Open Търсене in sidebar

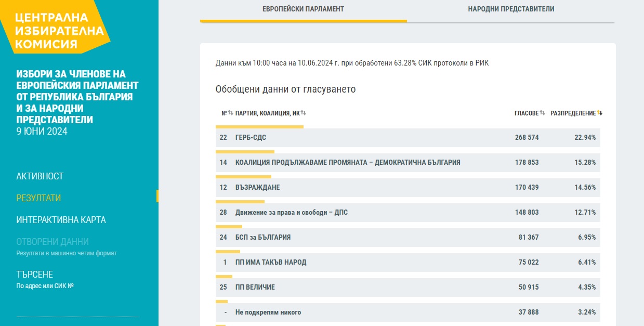point(35,275)
